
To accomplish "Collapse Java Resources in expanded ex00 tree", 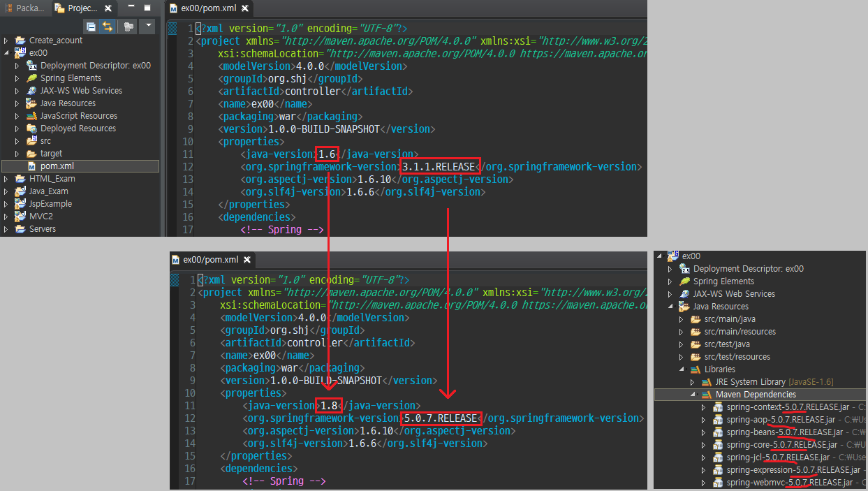I will pyautogui.click(x=671, y=307).
